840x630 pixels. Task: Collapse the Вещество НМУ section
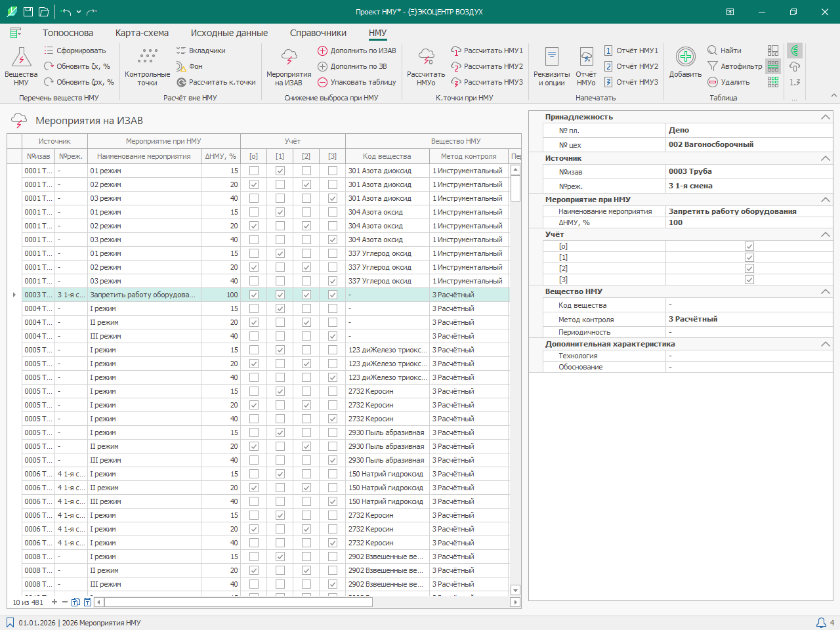[x=825, y=291]
